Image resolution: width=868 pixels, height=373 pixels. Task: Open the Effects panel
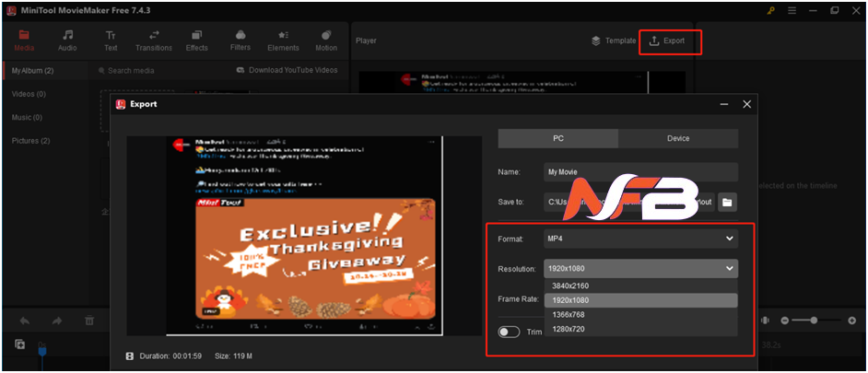[x=196, y=41]
